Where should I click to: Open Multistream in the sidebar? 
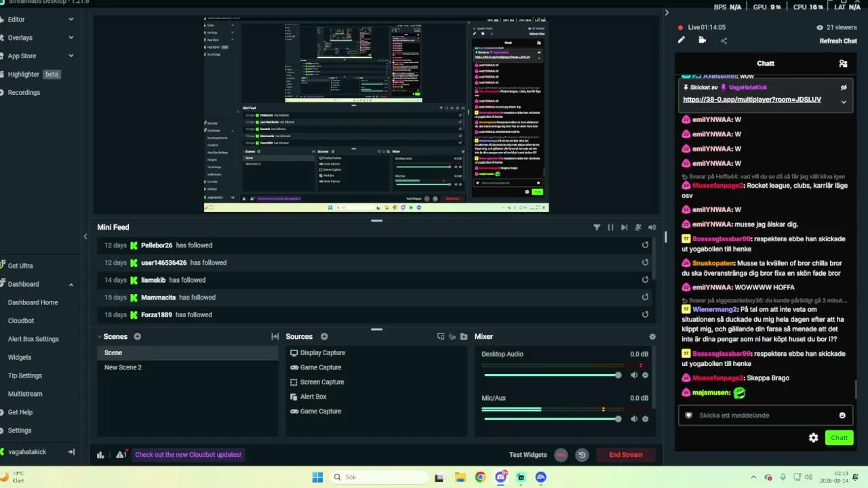25,394
